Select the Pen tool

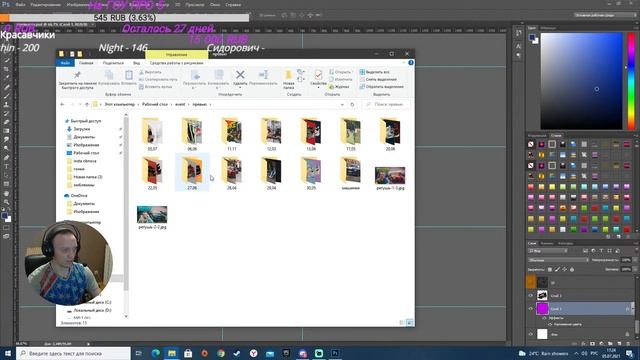(x=7, y=158)
